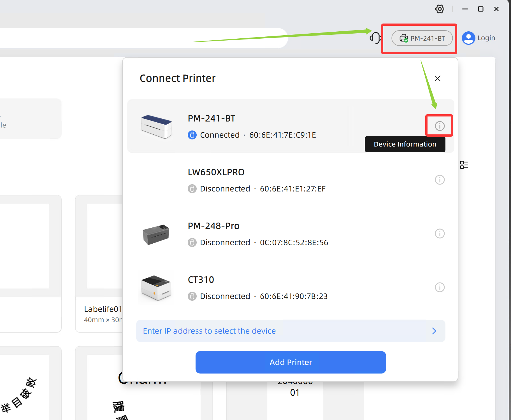
Task: Show device information for CT310
Action: coord(440,287)
